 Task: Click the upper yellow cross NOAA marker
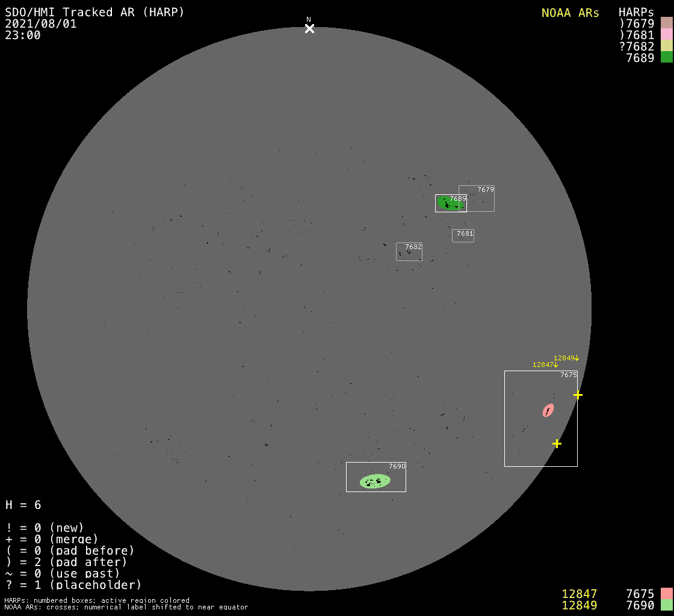pos(578,395)
